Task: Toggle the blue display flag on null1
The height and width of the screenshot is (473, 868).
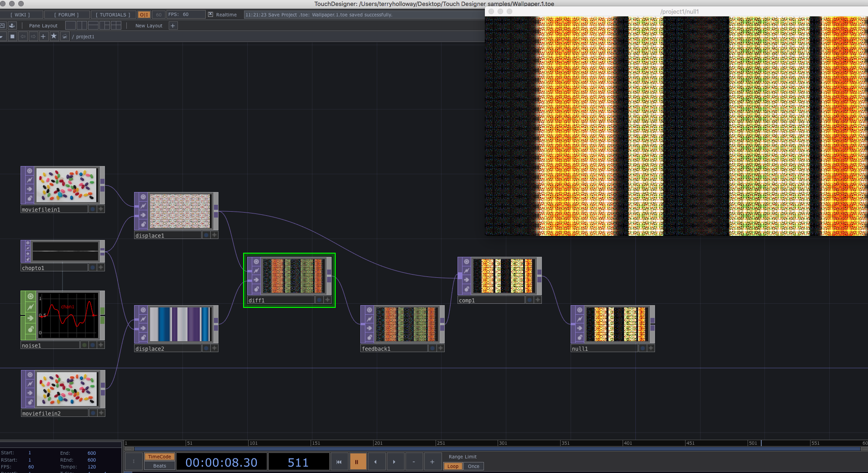Action: 643,348
